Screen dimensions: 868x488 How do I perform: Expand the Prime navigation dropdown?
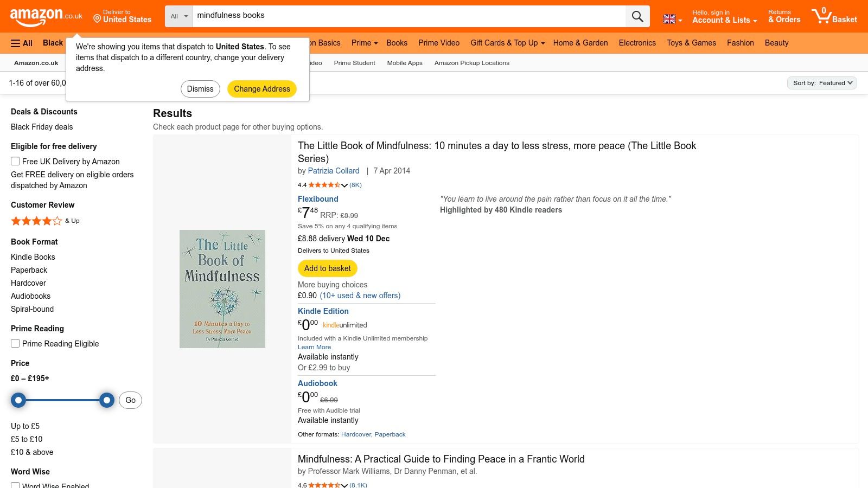click(364, 43)
